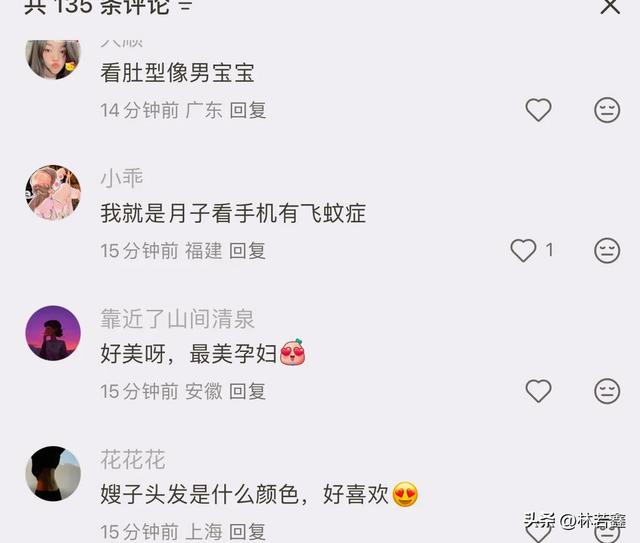640x543 pixels.
Task: Open 花花花's profile avatar
Action: point(53,474)
